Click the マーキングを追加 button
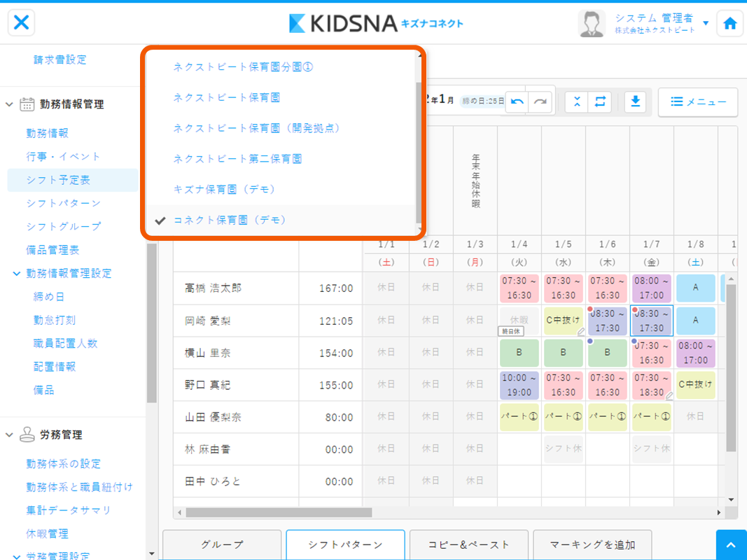Image resolution: width=747 pixels, height=560 pixels. tap(592, 545)
